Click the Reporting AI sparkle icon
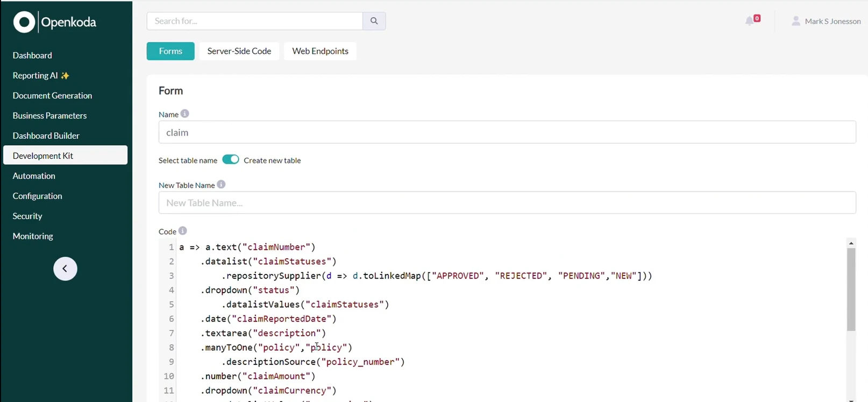The width and height of the screenshot is (868, 402). point(65,75)
